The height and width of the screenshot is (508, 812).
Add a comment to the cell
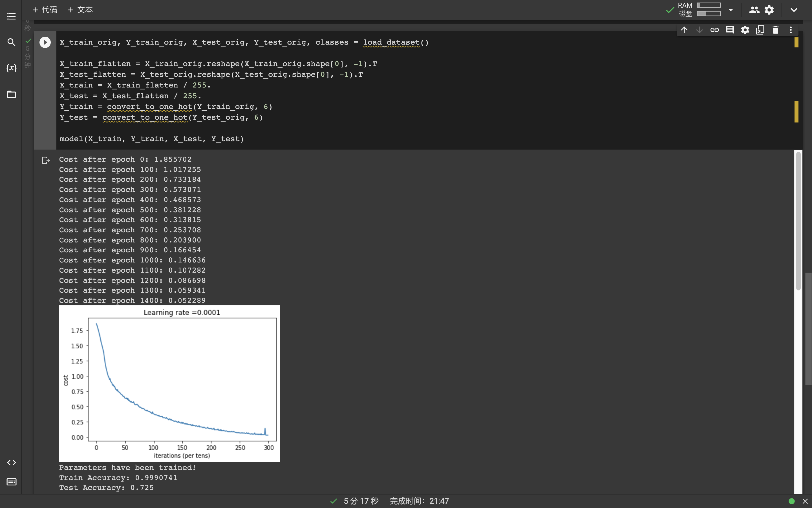point(730,30)
